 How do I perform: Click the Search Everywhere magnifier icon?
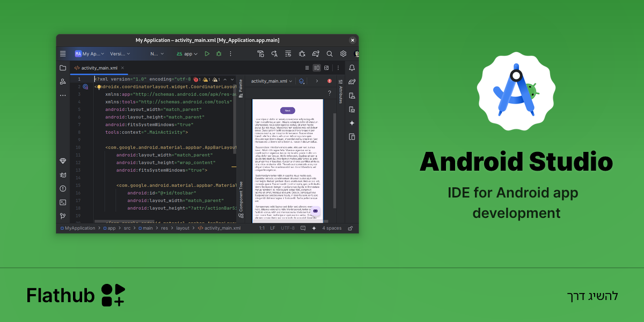point(330,54)
